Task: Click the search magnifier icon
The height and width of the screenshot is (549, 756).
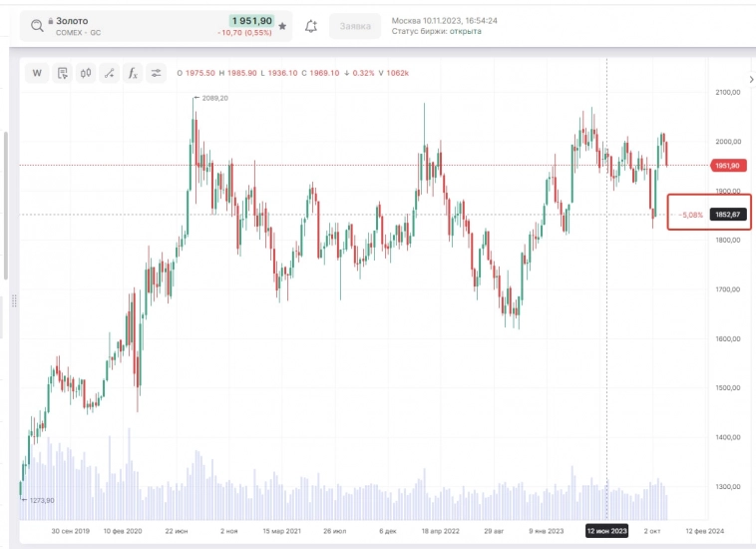Action: (x=37, y=26)
